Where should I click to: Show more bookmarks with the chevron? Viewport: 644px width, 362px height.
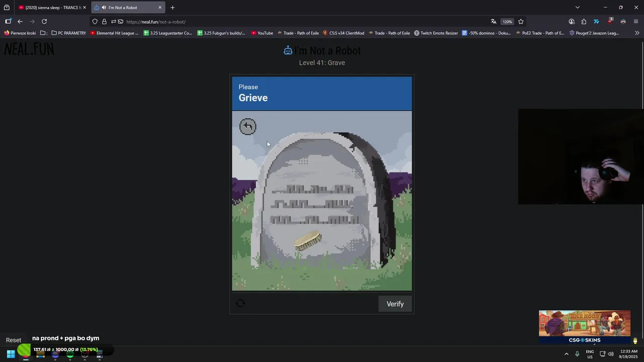click(637, 33)
